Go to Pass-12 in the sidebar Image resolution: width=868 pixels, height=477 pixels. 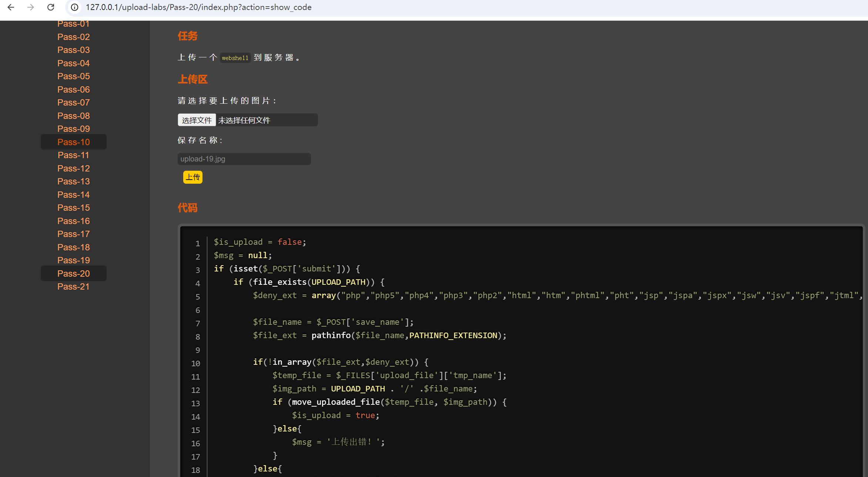pos(73,169)
